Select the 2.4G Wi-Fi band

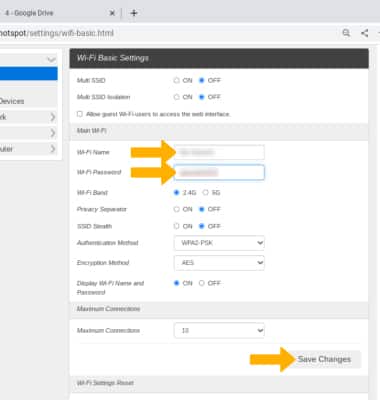tap(177, 193)
